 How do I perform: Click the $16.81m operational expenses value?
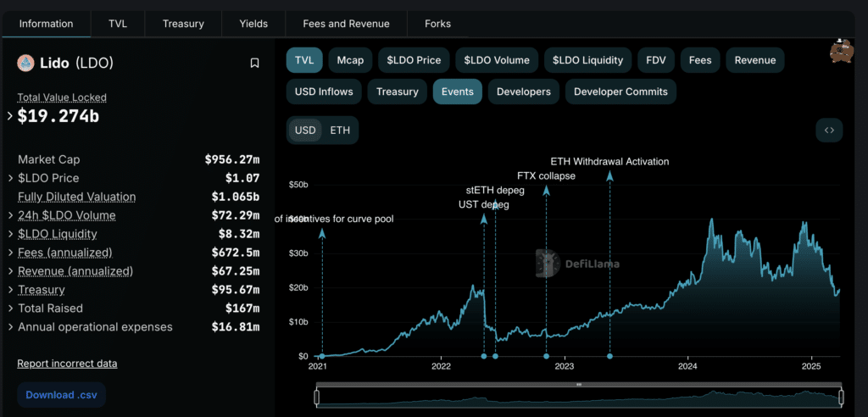(x=236, y=326)
